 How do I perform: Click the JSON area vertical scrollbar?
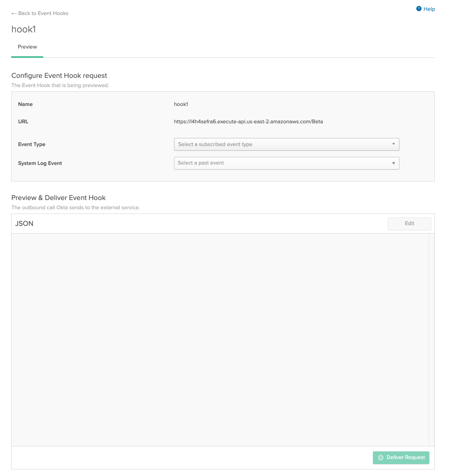[x=431, y=339]
